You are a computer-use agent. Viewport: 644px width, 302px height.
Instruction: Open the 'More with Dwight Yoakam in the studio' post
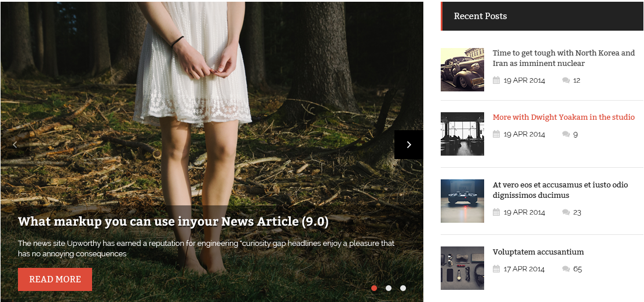(563, 117)
